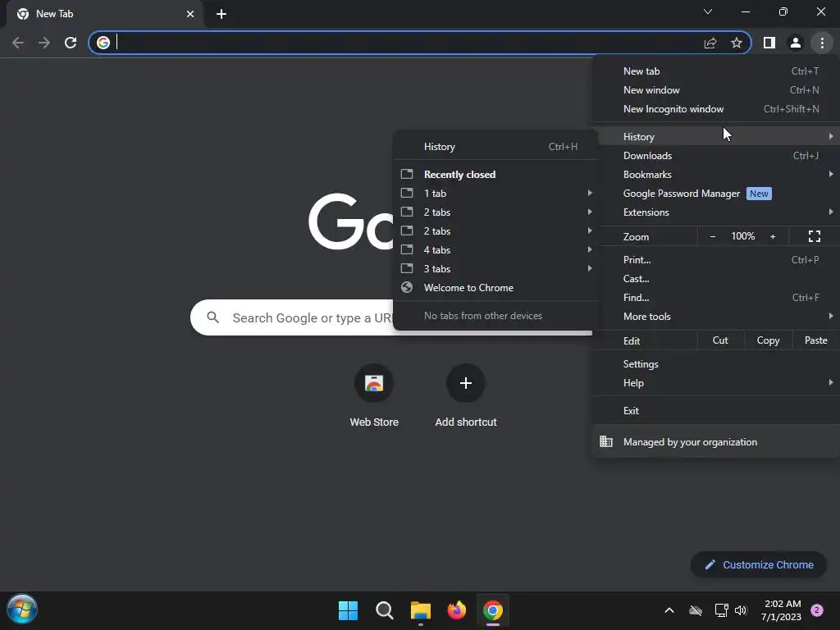Viewport: 840px width, 630px height.
Task: Click the Google icon in the address bar
Action: pos(103,43)
